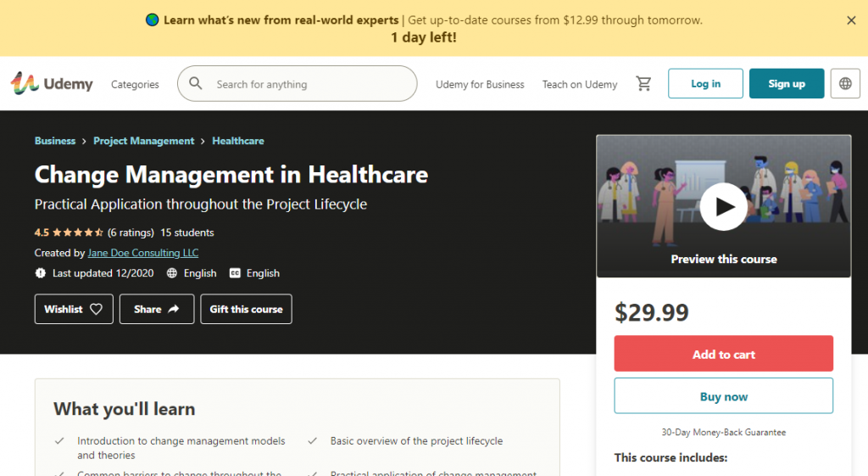Navigate to Business breadcrumb
The width and height of the screenshot is (868, 476).
point(55,141)
